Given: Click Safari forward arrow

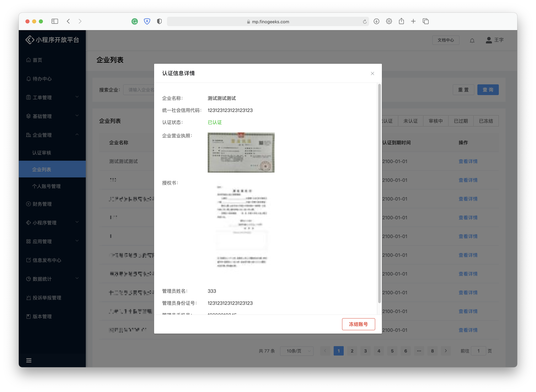Looking at the screenshot, I should tap(80, 21).
